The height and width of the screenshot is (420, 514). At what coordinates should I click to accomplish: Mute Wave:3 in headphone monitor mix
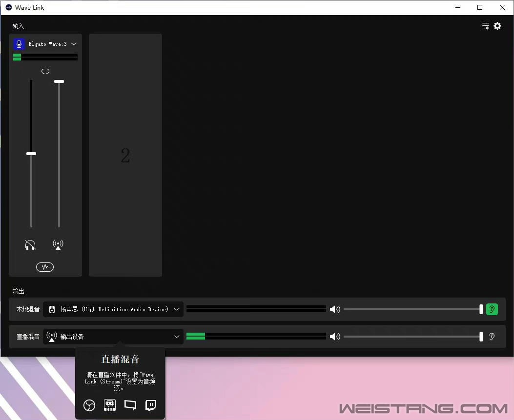[30, 245]
